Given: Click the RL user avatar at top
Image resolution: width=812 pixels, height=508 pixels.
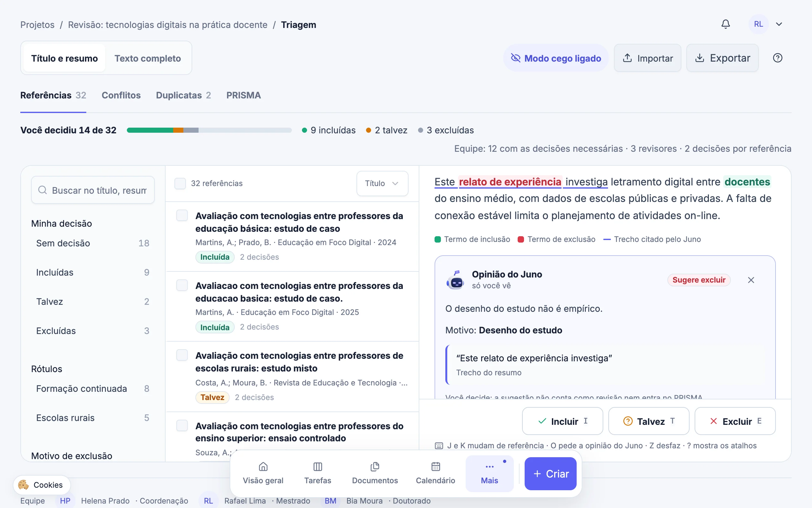Looking at the screenshot, I should pyautogui.click(x=758, y=24).
